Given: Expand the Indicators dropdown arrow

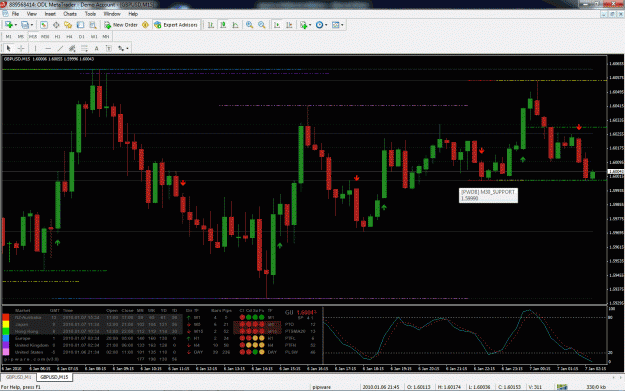Looking at the screenshot, I should tap(310, 25).
